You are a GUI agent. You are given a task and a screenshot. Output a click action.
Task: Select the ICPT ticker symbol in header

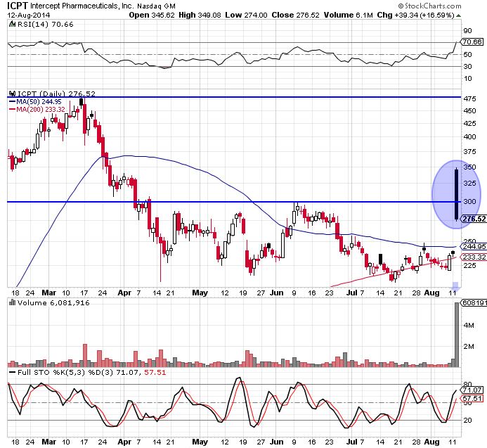pyautogui.click(x=18, y=6)
